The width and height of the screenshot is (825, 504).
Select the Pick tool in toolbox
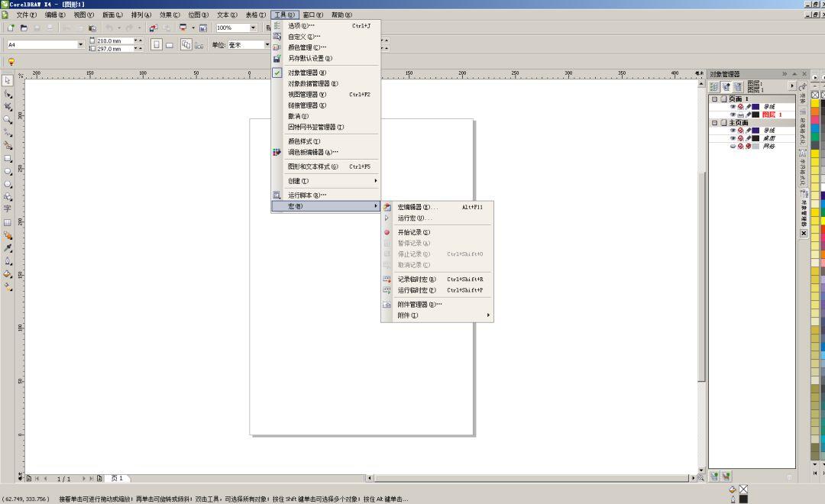8,80
